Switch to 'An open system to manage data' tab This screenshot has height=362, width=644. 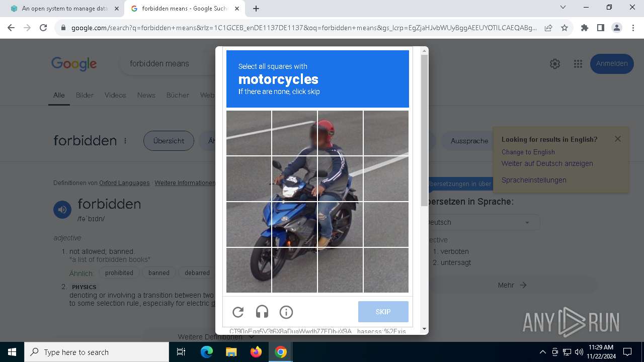pos(64,9)
